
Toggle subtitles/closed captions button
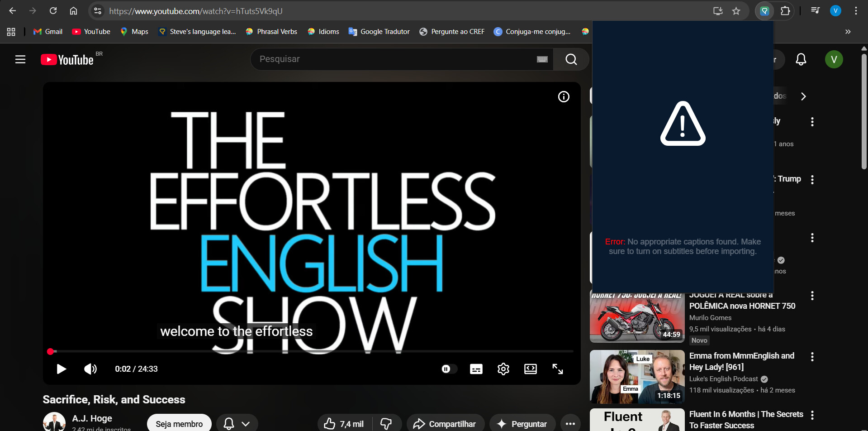tap(476, 369)
